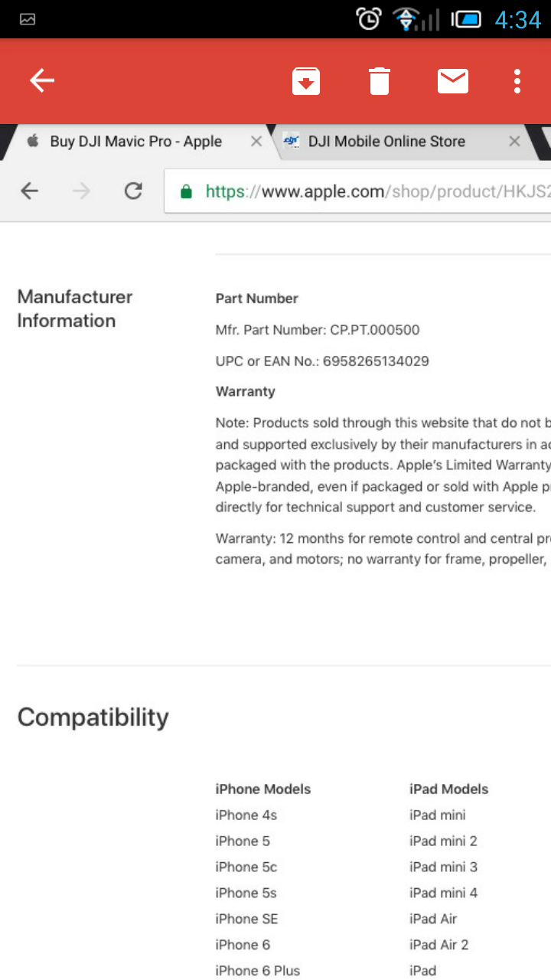Image resolution: width=551 pixels, height=980 pixels.
Task: Reload the Apple store page
Action: tap(132, 191)
